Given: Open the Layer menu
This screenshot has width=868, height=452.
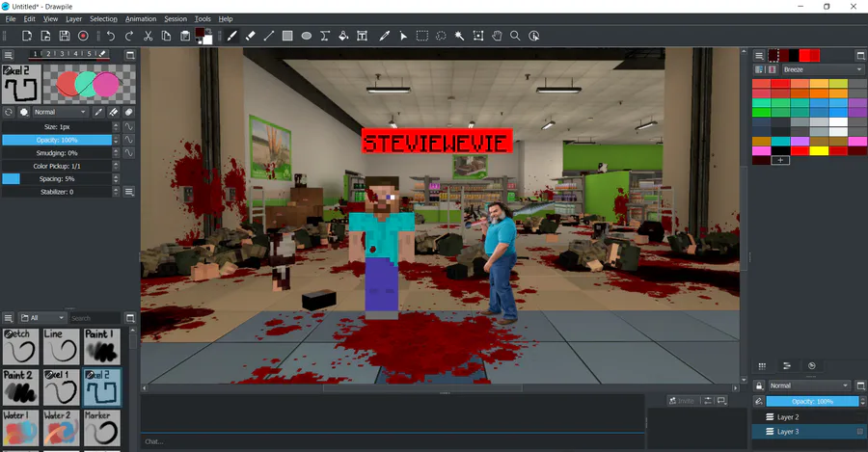Looking at the screenshot, I should 73,19.
